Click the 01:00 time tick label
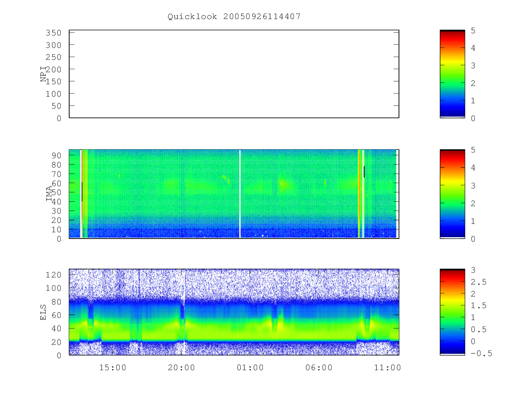Screen dimensions: 532x399 [250, 368]
